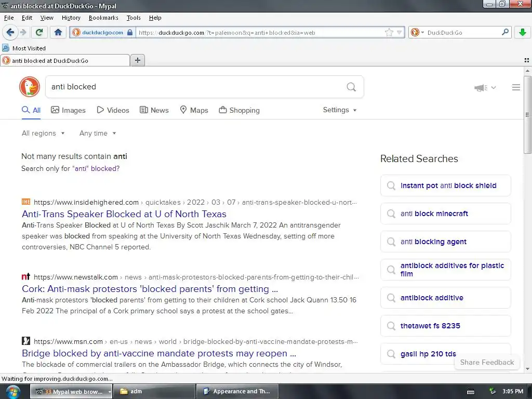Open Bridge blocked by anti-vaccine result
Viewport: 532px width, 399px height.
click(159, 353)
